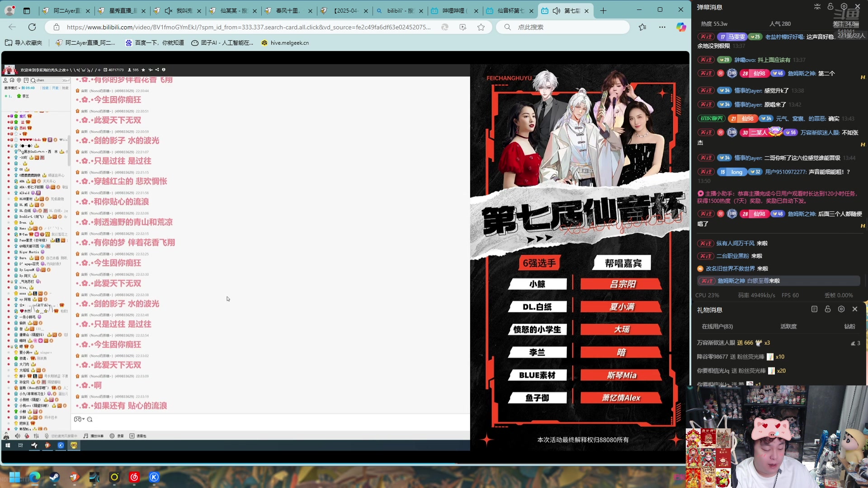Click the 播放伴奏 play accompaniment button
The image size is (868, 488).
(x=94, y=436)
